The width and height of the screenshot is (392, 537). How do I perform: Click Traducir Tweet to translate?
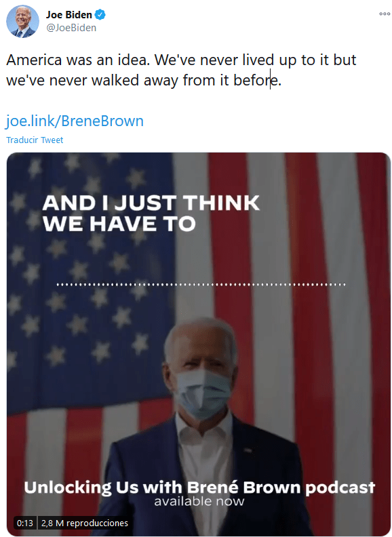coord(35,140)
